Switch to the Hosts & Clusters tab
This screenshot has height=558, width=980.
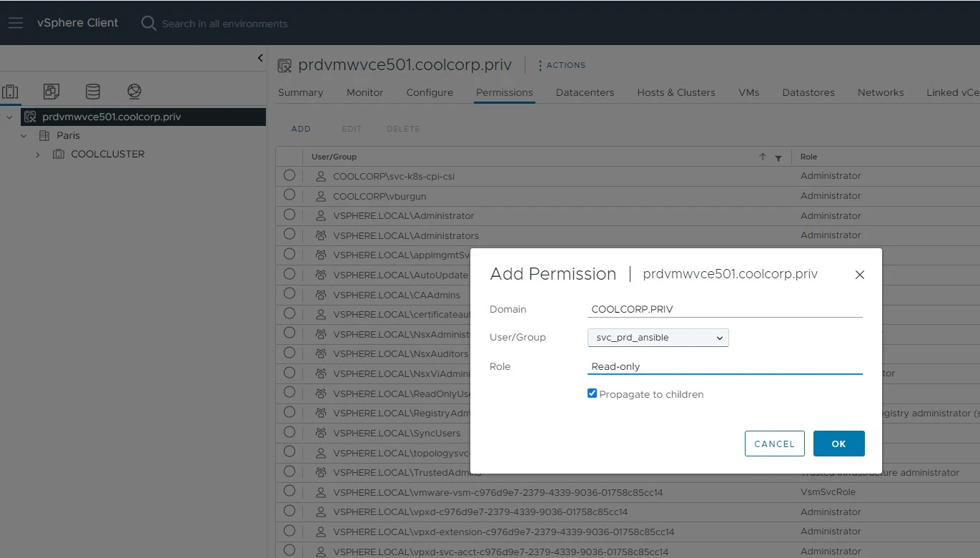(676, 92)
